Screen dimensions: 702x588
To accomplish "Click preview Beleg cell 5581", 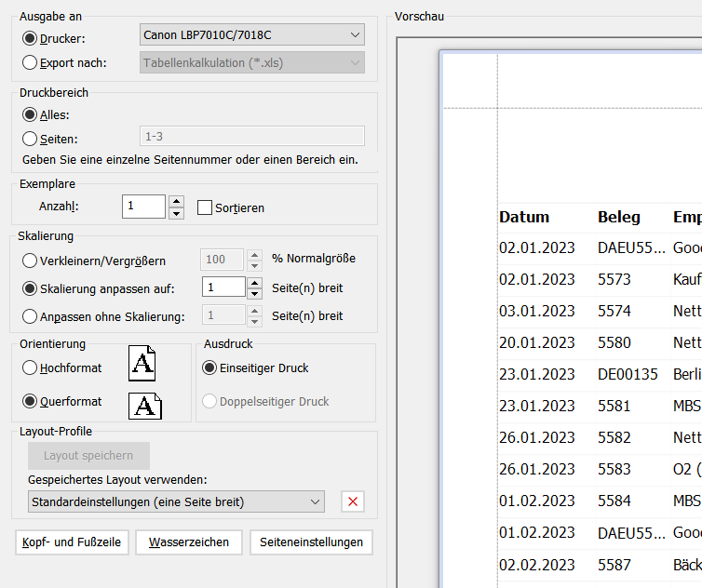I will tap(614, 406).
